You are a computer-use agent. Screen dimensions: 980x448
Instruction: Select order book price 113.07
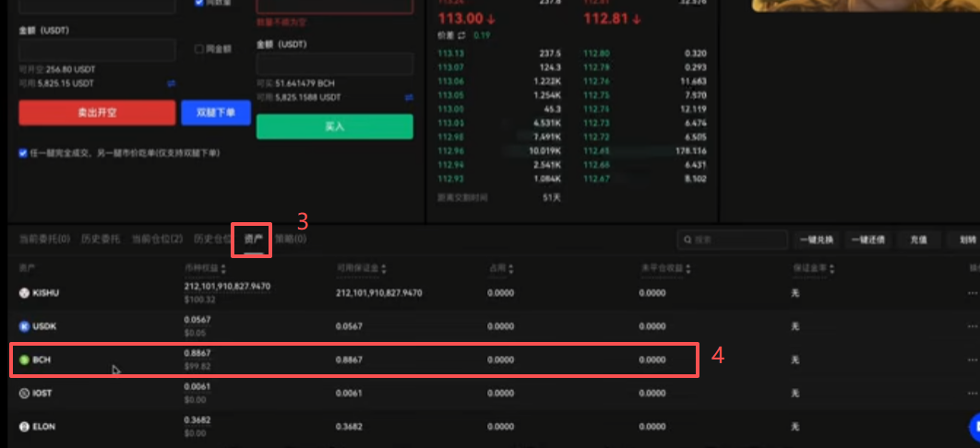[x=451, y=67]
